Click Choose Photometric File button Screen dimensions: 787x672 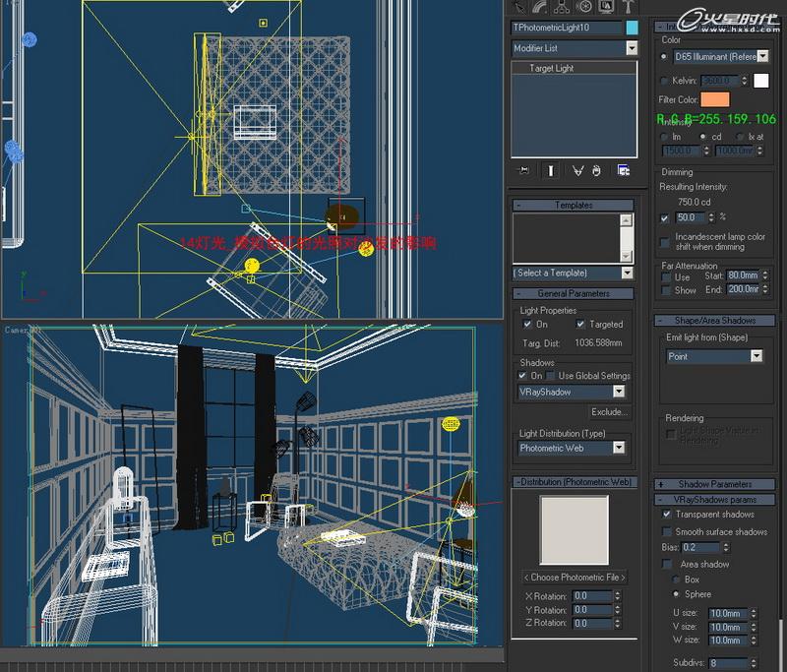575,578
